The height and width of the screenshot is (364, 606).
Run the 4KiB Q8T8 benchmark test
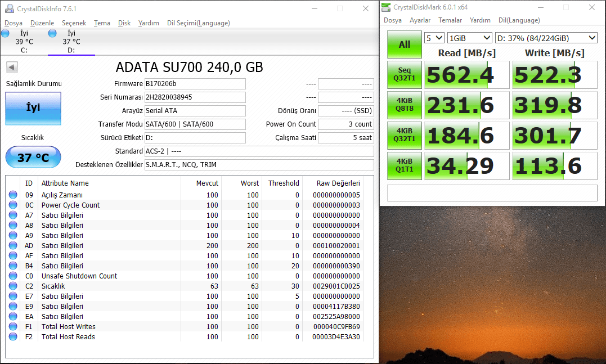404,105
